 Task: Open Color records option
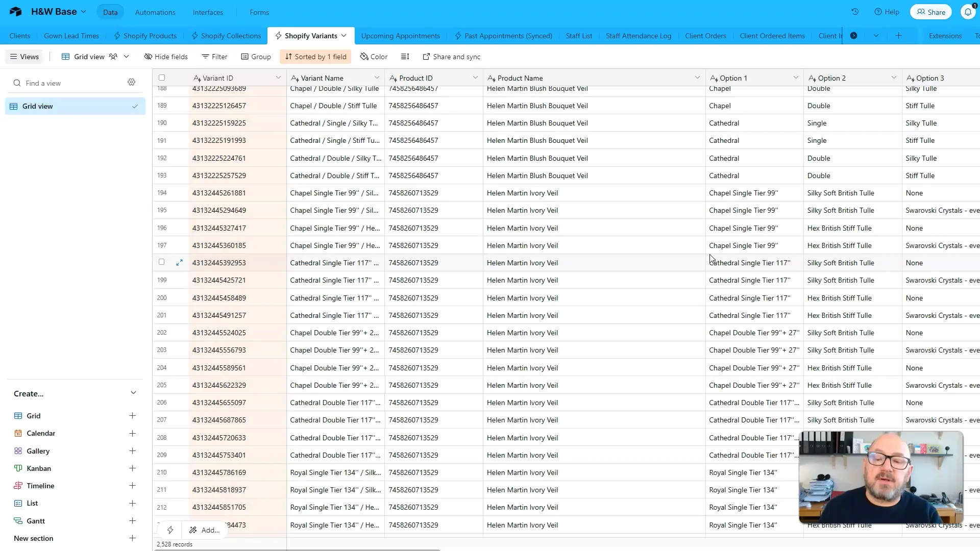374,57
